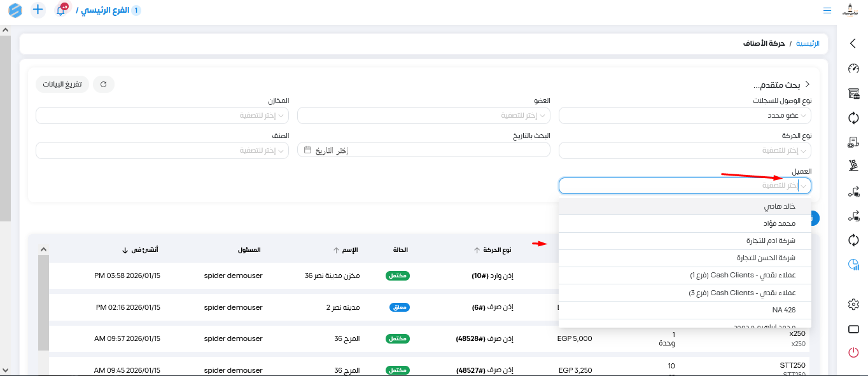The width and height of the screenshot is (868, 376).
Task: Click the إختر التاريخ date search field
Action: [x=423, y=150]
